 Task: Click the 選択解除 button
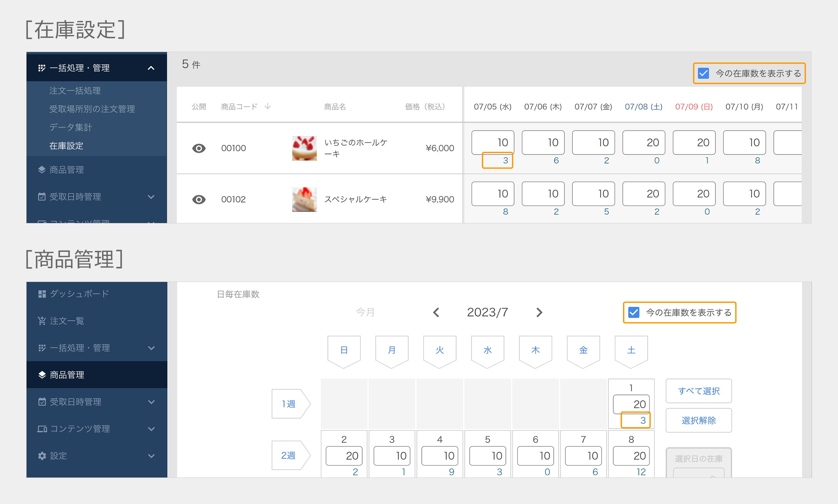click(x=698, y=421)
